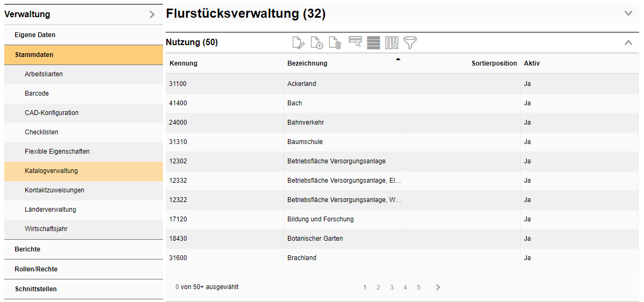Select Katalogverwaltung in the sidebar
The image size is (644, 302).
[x=51, y=171]
